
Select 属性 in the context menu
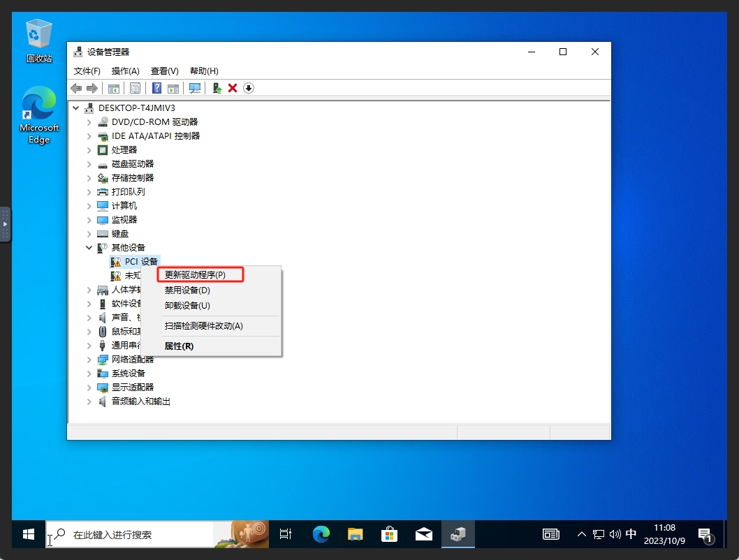pyautogui.click(x=177, y=346)
